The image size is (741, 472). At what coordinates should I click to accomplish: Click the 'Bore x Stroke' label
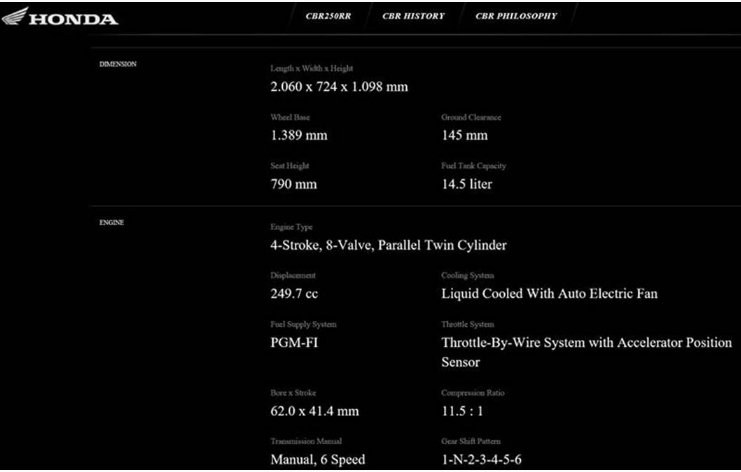[x=293, y=393]
